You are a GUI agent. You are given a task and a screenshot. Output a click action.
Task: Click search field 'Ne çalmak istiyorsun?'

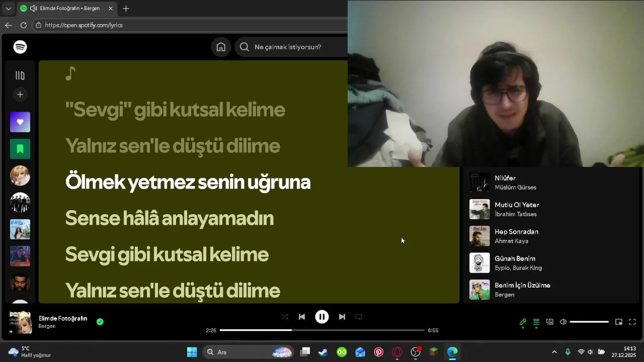tap(292, 47)
